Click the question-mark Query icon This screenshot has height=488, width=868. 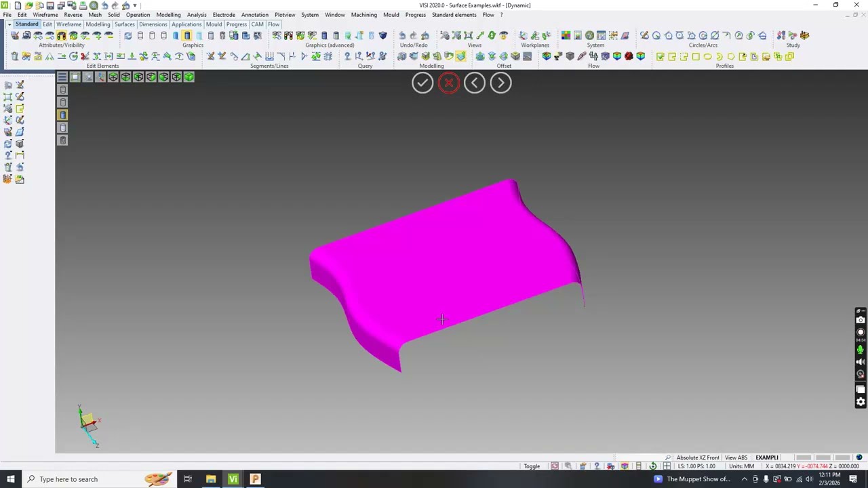pos(347,56)
